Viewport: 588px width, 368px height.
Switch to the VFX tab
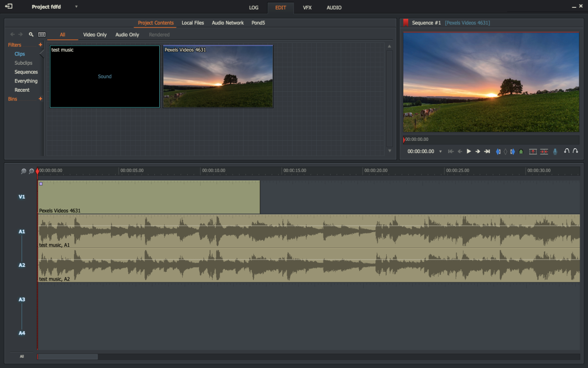pos(307,7)
